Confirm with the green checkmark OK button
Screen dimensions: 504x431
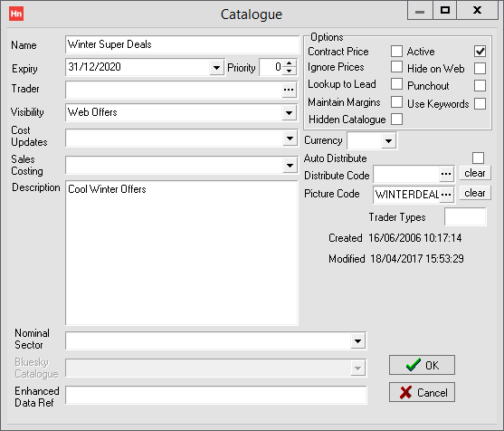click(x=422, y=365)
